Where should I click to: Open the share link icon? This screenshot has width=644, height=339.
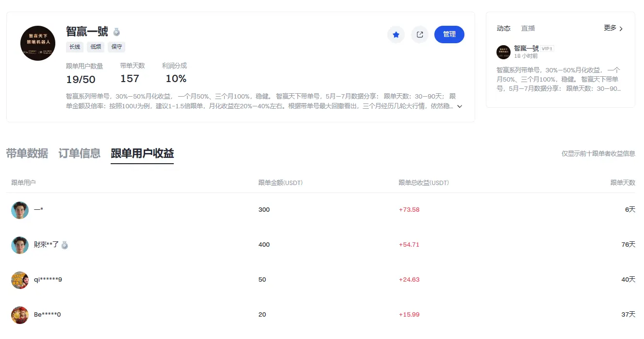coord(420,34)
